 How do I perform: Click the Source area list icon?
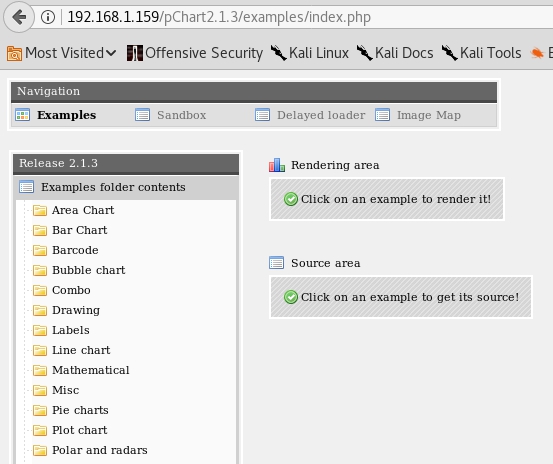pyautogui.click(x=276, y=263)
